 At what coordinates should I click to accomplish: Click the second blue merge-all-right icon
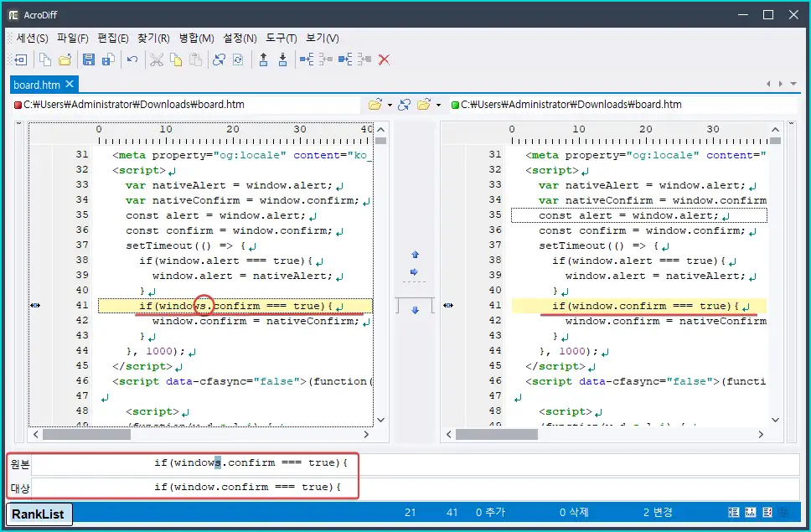pos(345,60)
